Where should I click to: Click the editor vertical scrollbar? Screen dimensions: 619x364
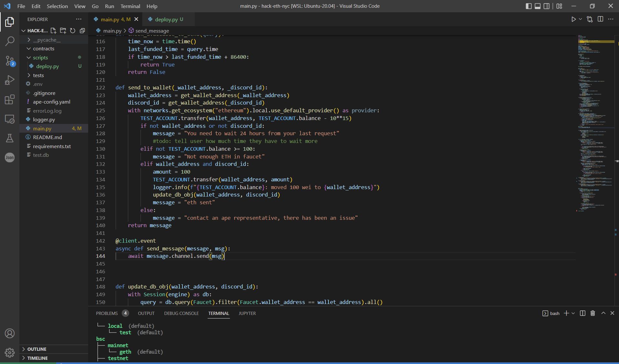616,170
